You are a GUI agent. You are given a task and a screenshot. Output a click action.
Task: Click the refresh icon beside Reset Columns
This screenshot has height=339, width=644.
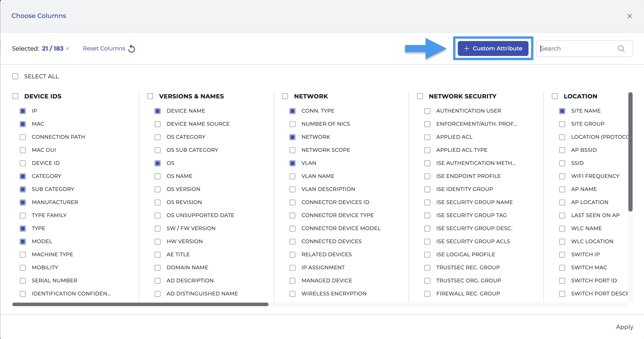pos(132,48)
